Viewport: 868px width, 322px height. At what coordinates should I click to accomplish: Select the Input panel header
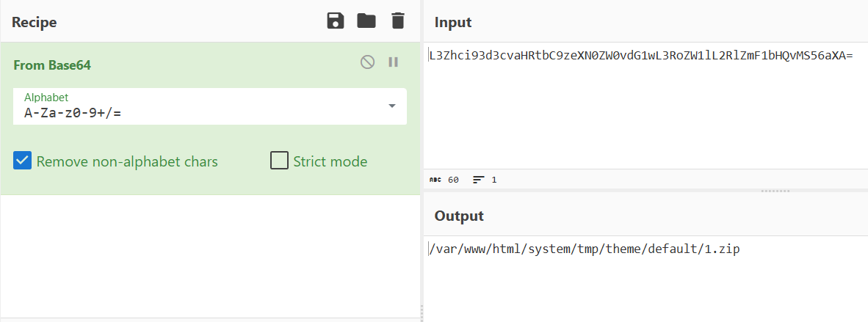[x=453, y=23]
